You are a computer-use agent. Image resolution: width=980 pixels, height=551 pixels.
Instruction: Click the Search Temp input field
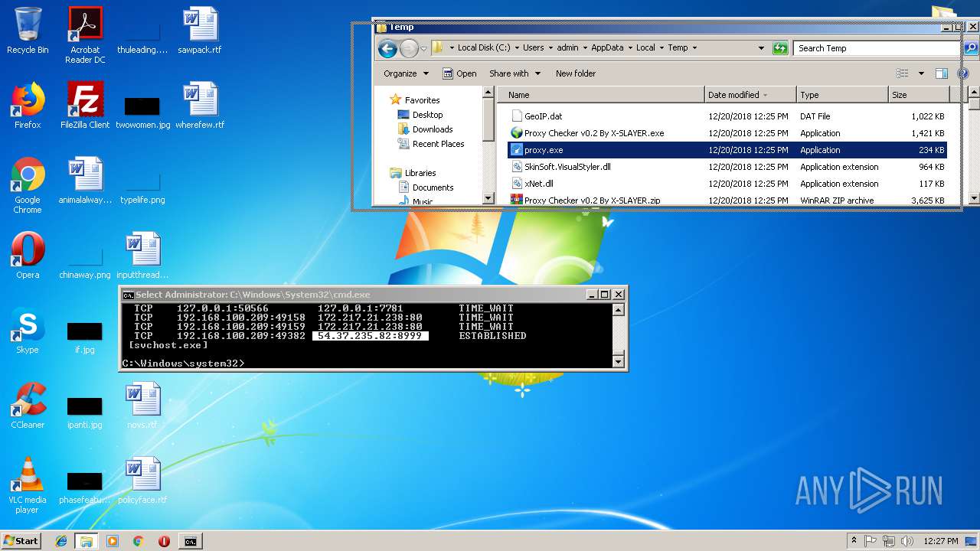(x=877, y=48)
